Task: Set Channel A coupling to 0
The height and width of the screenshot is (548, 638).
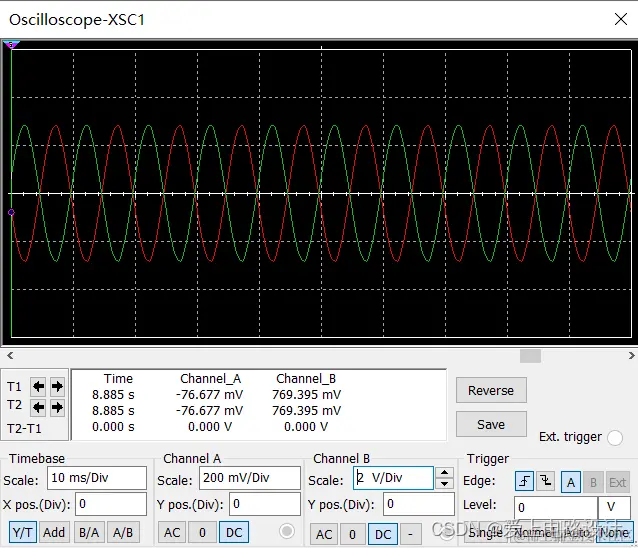Action: pyautogui.click(x=202, y=532)
